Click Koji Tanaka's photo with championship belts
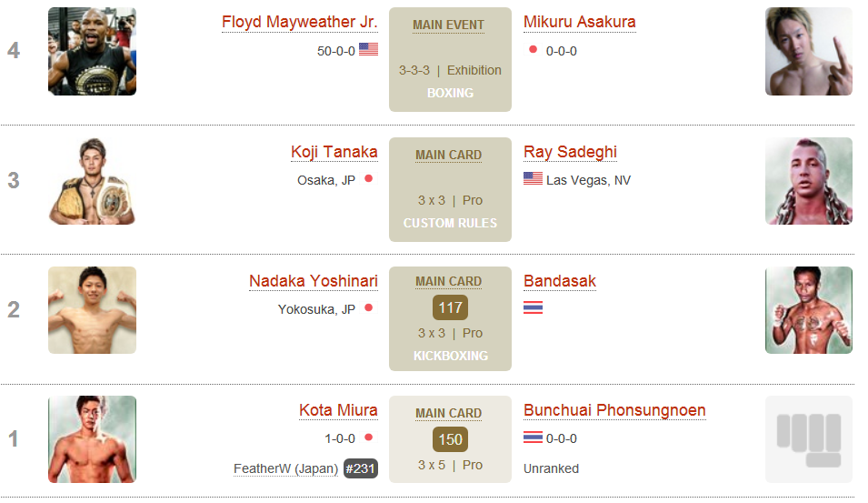 92,181
